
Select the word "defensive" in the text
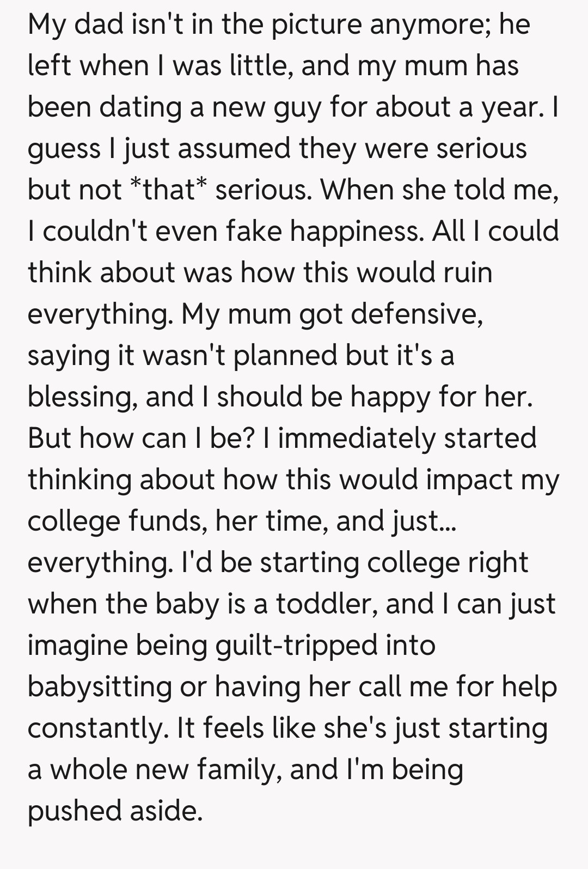tap(416, 314)
